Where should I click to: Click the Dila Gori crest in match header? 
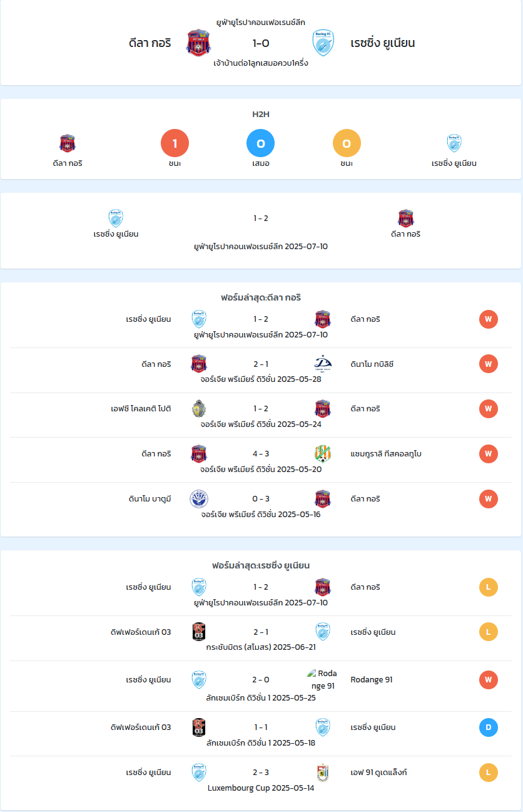click(x=199, y=43)
